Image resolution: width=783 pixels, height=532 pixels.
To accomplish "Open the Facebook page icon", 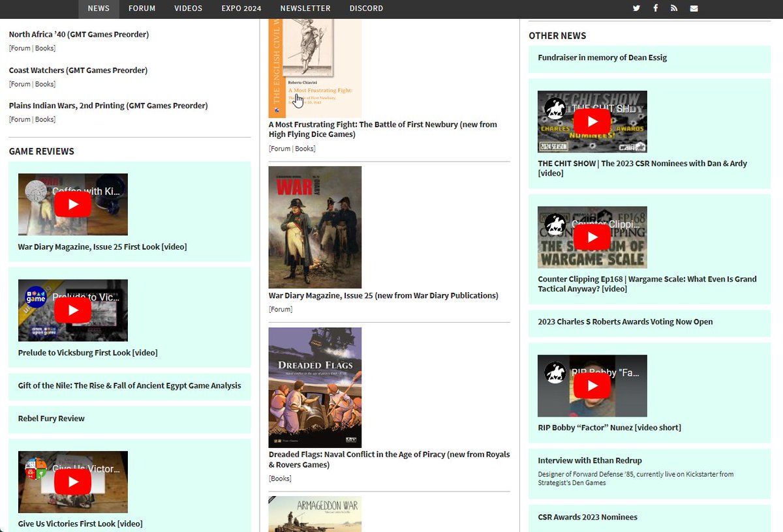I will click(655, 8).
